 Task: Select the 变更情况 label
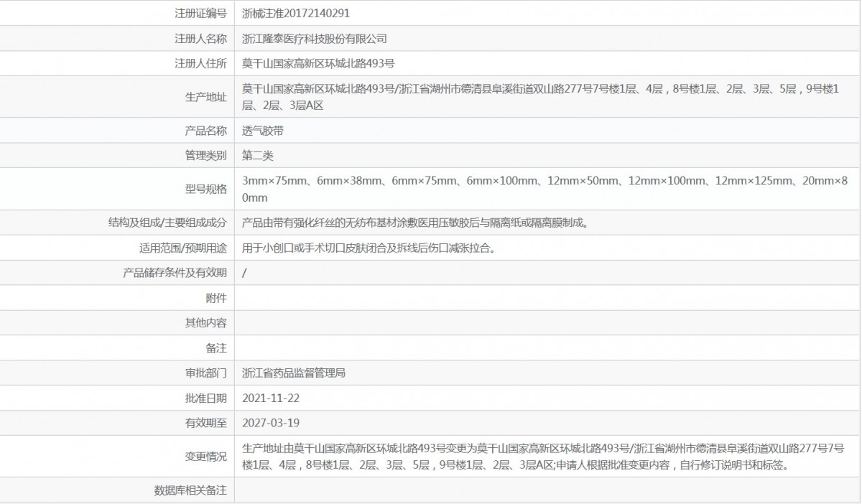[x=205, y=457]
